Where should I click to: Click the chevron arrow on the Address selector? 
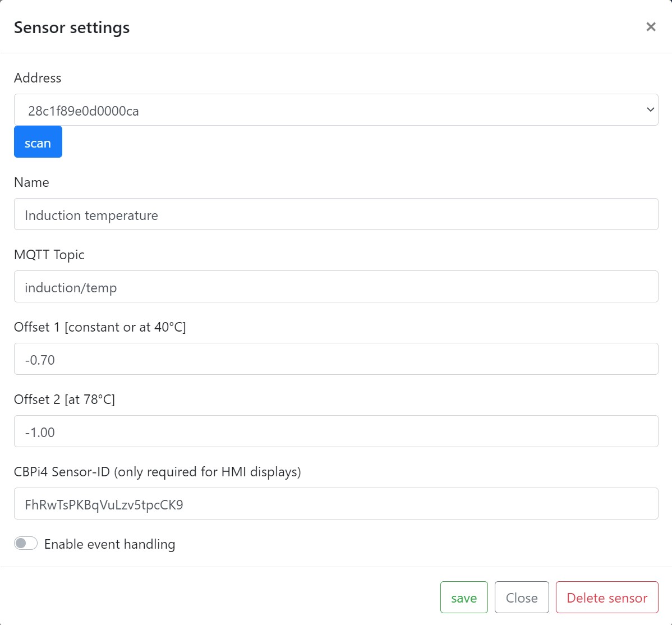point(650,110)
